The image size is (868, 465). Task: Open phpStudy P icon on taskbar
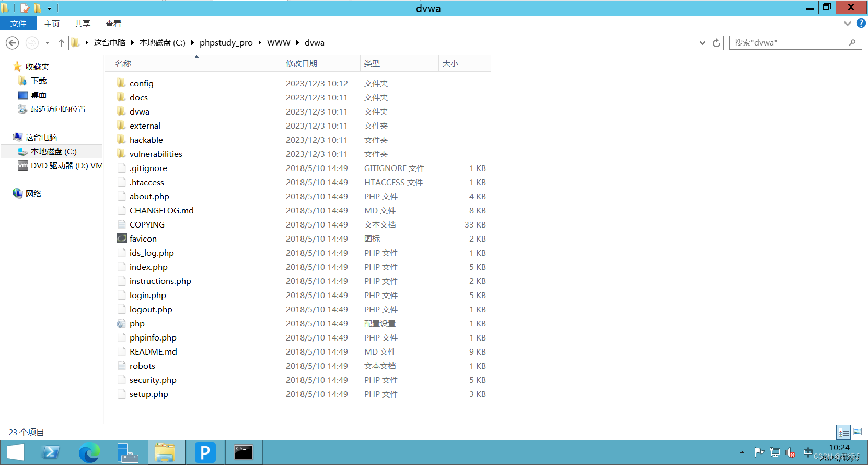205,452
